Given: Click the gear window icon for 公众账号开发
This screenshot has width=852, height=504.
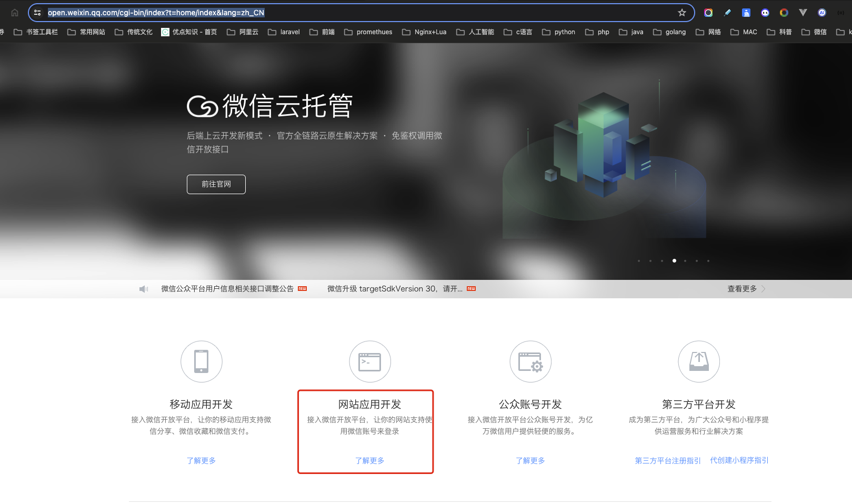Looking at the screenshot, I should pyautogui.click(x=530, y=361).
